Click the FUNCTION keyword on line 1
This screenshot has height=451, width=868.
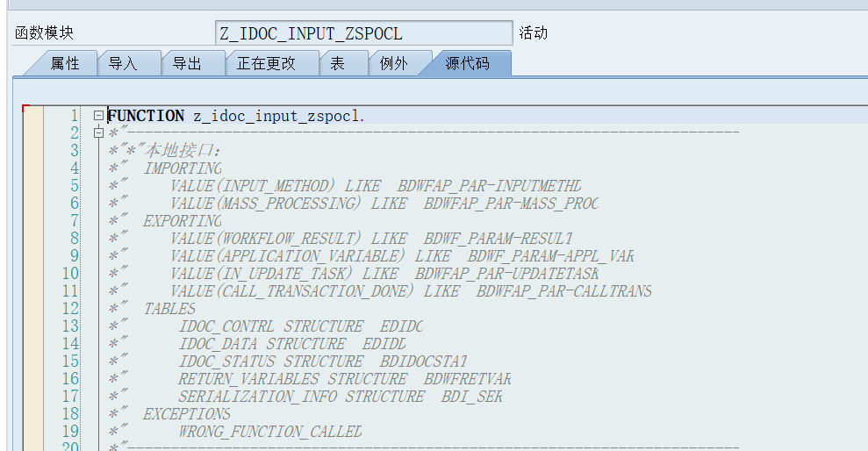pyautogui.click(x=146, y=116)
